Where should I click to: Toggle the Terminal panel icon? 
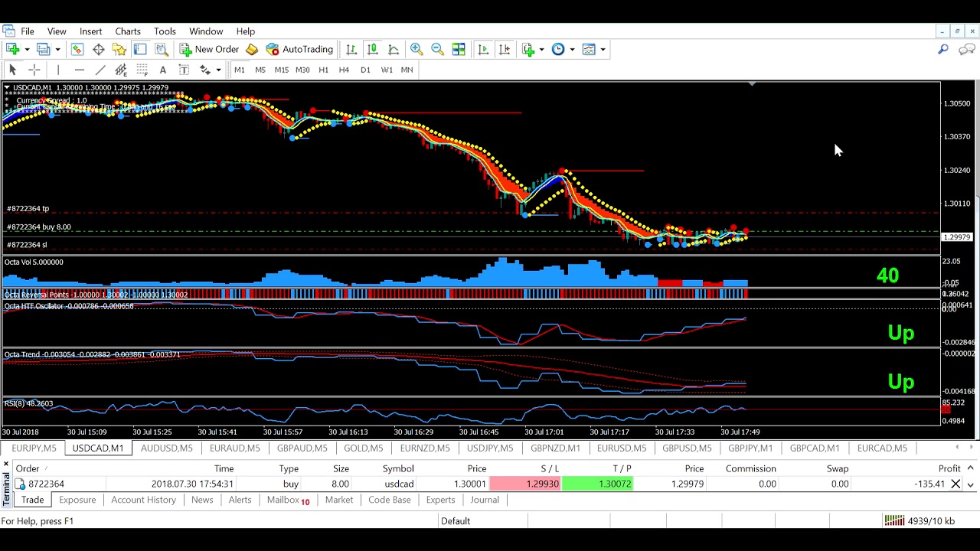(140, 49)
